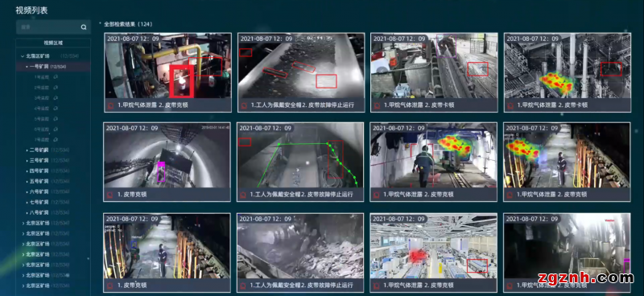Click the search magnifier icon

click(x=84, y=27)
